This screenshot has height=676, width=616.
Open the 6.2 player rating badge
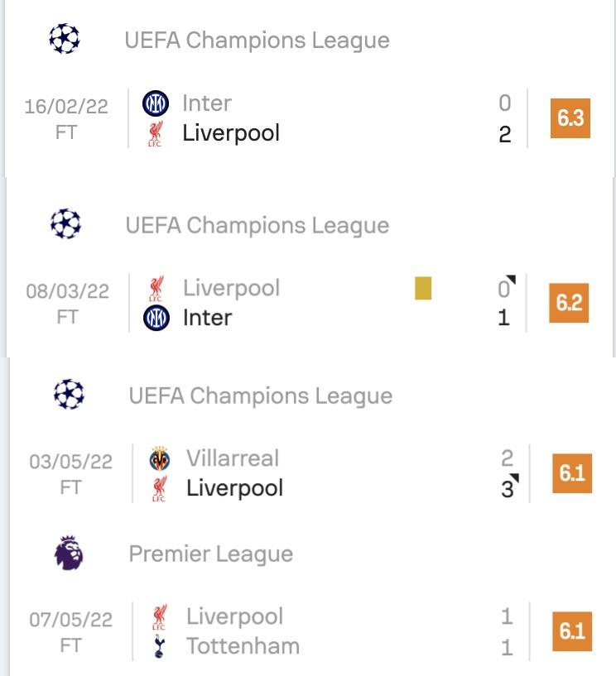tap(569, 303)
